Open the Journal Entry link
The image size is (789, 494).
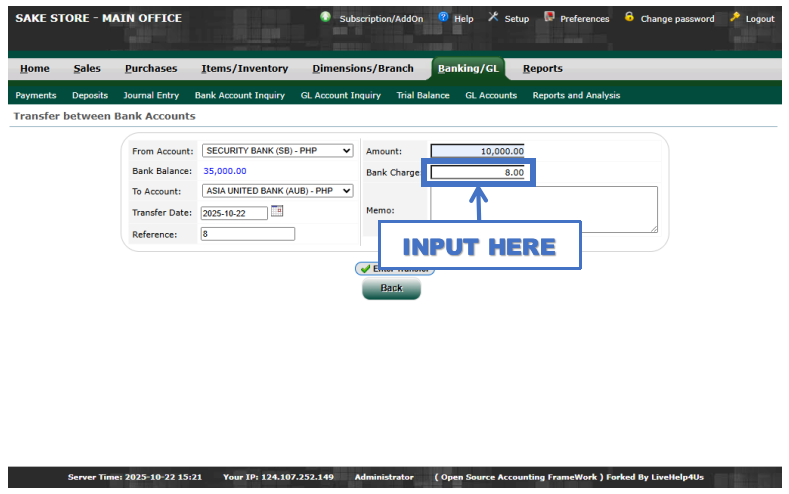click(151, 96)
